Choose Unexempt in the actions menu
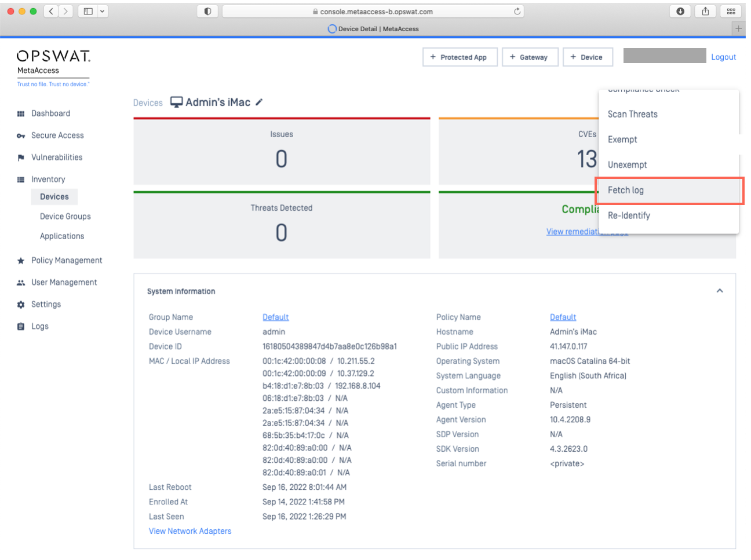751x560 pixels. click(669, 165)
